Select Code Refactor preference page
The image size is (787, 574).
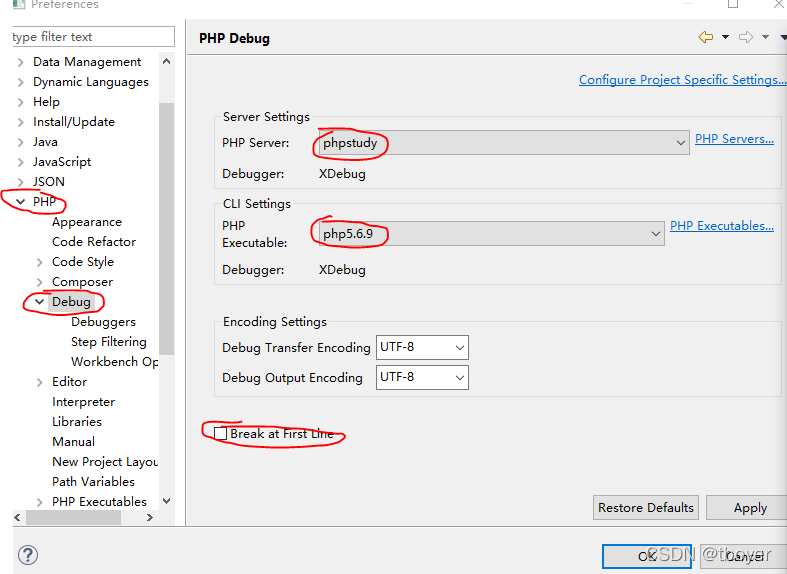click(94, 242)
